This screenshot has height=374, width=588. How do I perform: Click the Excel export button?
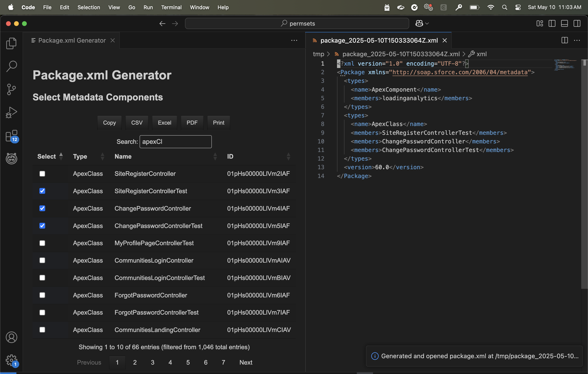(x=164, y=123)
